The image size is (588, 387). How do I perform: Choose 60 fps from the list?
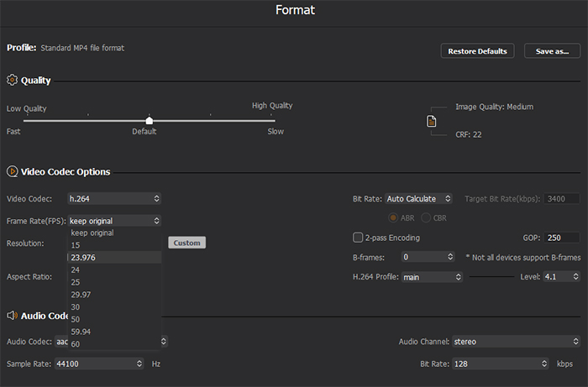[114, 343]
